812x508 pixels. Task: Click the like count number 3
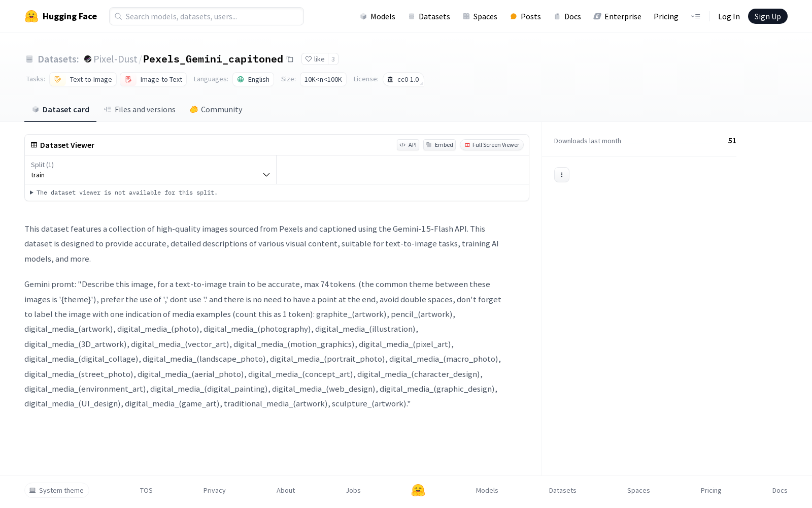coord(333,59)
